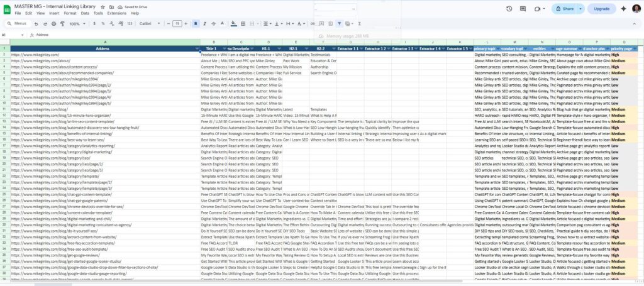Open the more number formats 123 menu

click(x=130, y=24)
